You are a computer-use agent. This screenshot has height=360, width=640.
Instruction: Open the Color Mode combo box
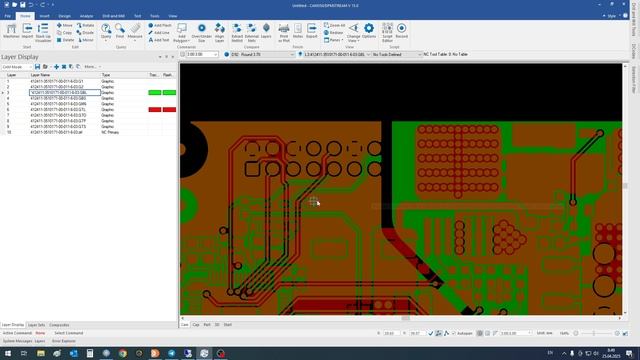tap(17, 67)
